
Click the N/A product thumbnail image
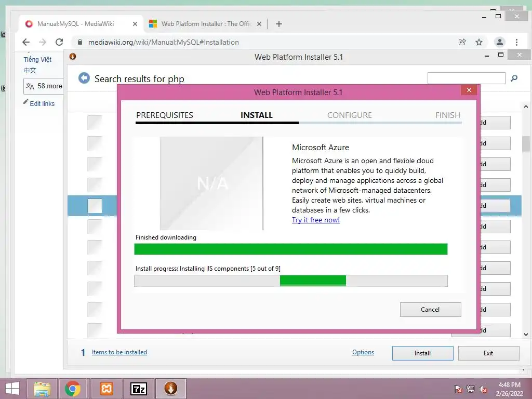[211, 183]
